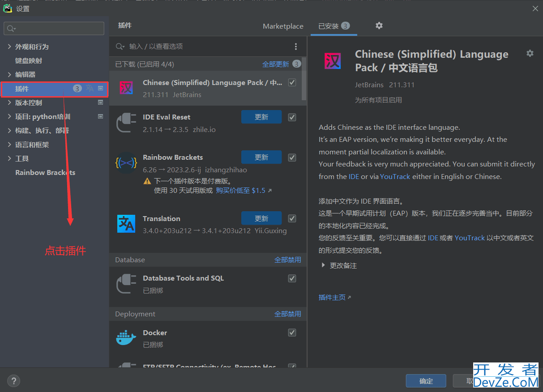Toggle the IDE Eval Reset checkbox
Image resolution: width=543 pixels, height=392 pixels.
292,117
